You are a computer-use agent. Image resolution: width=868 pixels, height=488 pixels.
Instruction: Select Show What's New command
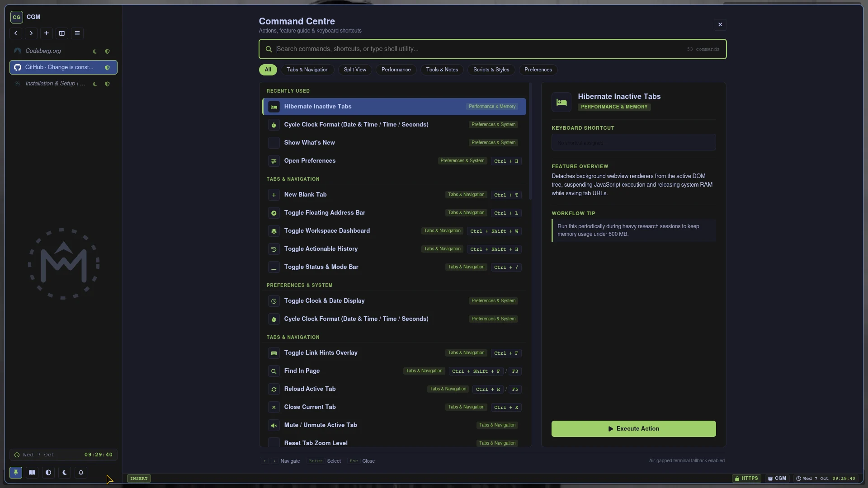(x=394, y=143)
